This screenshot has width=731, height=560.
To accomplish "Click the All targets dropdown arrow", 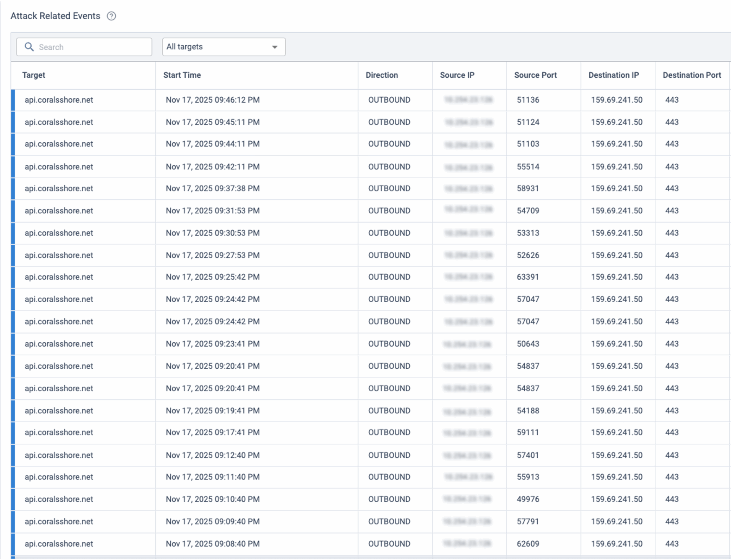I will click(275, 47).
